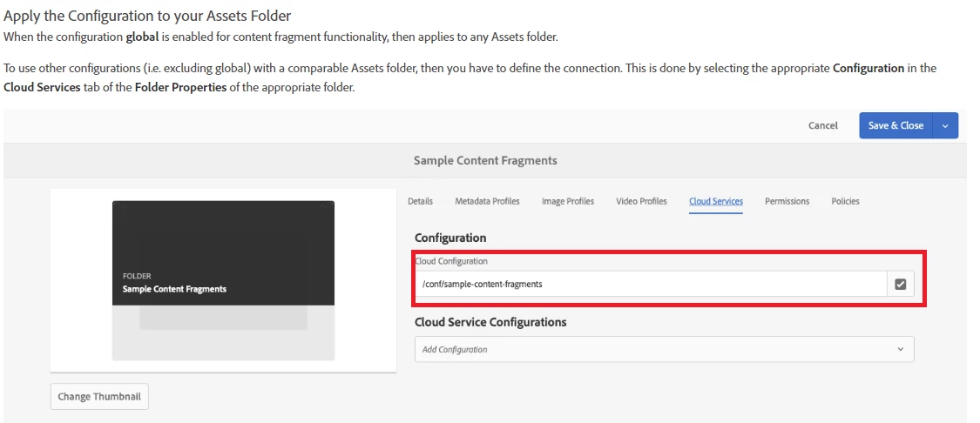Click the Cancel button

pos(822,125)
